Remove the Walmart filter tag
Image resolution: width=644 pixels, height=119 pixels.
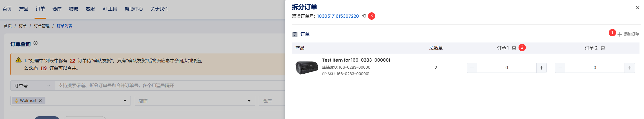pyautogui.click(x=40, y=101)
